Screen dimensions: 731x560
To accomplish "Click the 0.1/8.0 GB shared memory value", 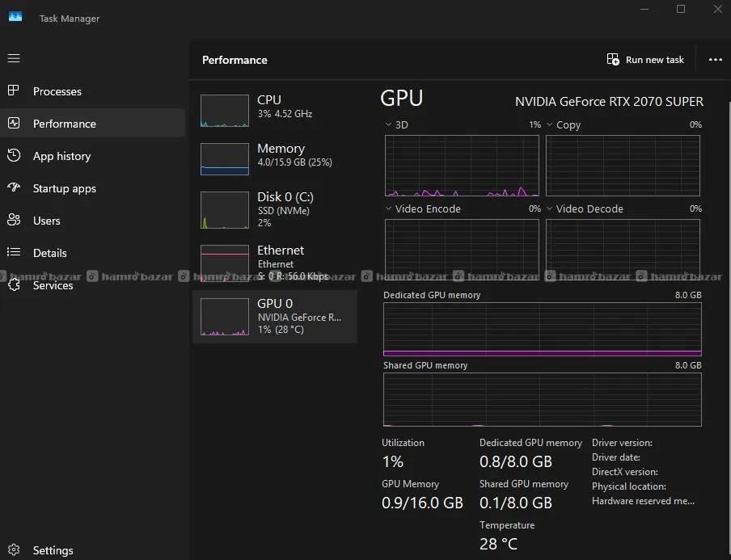I will 516,503.
